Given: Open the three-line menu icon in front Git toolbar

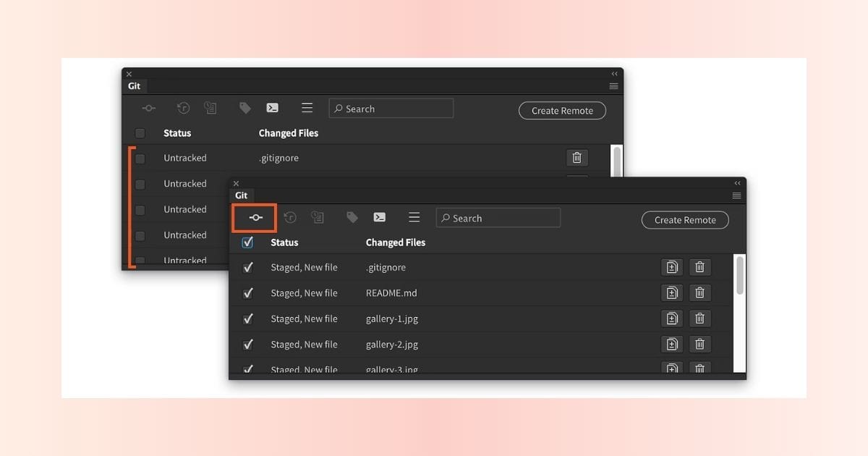Looking at the screenshot, I should [414, 217].
